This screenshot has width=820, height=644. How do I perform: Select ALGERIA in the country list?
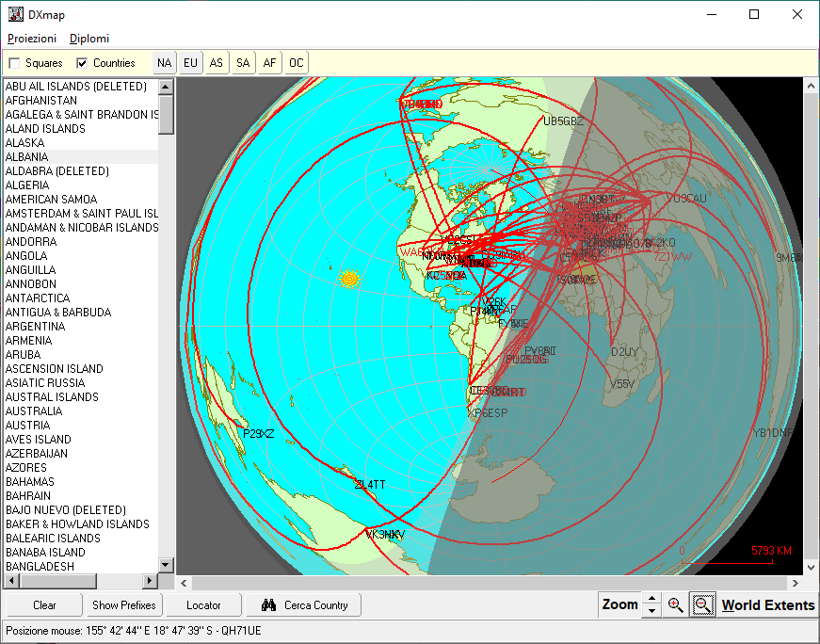(81, 185)
